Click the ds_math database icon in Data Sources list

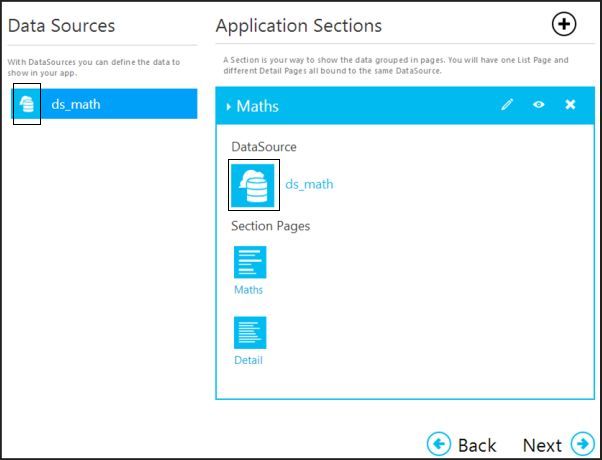coord(27,104)
